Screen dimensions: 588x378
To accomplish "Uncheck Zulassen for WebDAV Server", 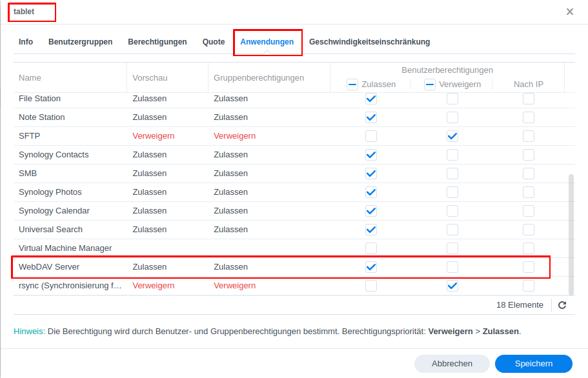I will [x=371, y=267].
